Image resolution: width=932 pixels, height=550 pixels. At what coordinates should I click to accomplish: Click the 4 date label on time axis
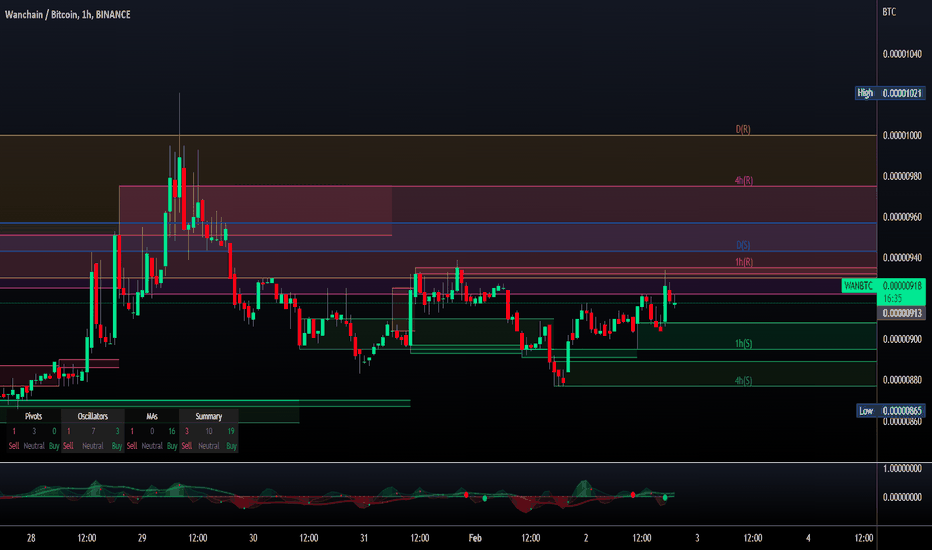pyautogui.click(x=808, y=538)
